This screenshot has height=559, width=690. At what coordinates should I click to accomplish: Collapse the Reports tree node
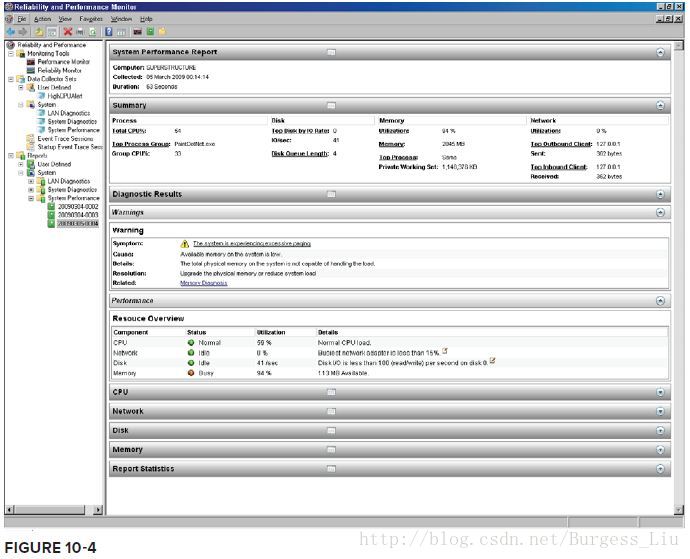tap(11, 155)
